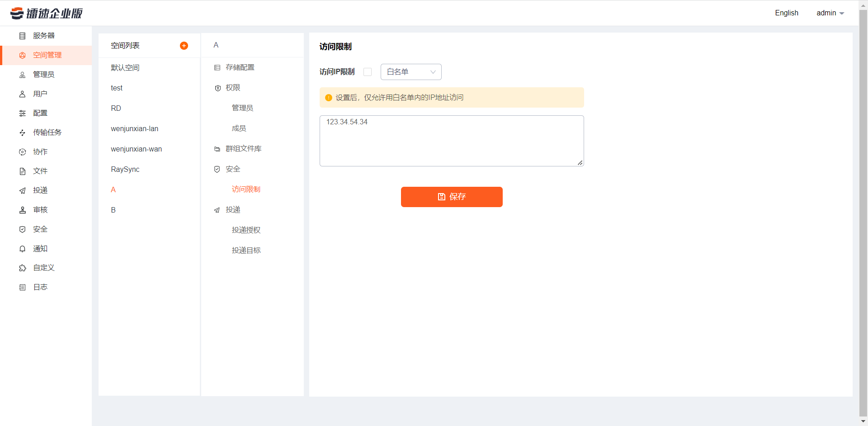Open the 白名单 dropdown

coord(410,72)
